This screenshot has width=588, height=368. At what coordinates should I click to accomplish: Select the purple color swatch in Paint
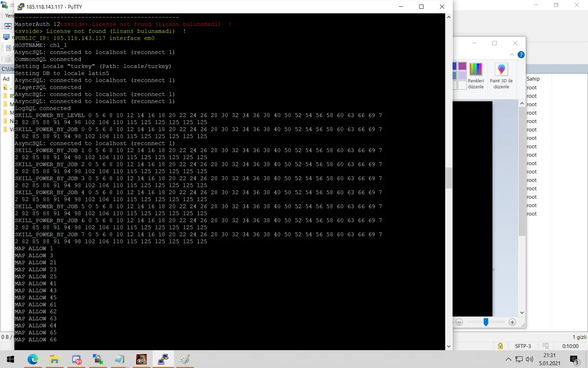(462, 66)
